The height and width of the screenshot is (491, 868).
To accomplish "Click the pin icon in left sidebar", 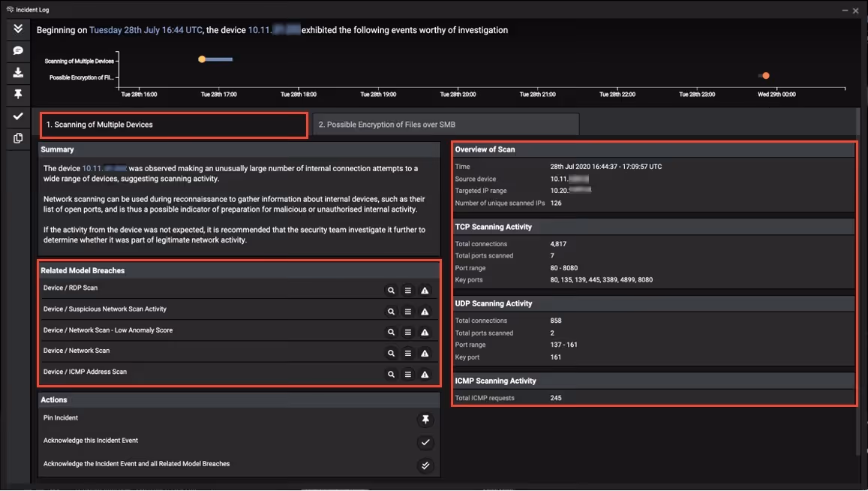I will [x=18, y=94].
